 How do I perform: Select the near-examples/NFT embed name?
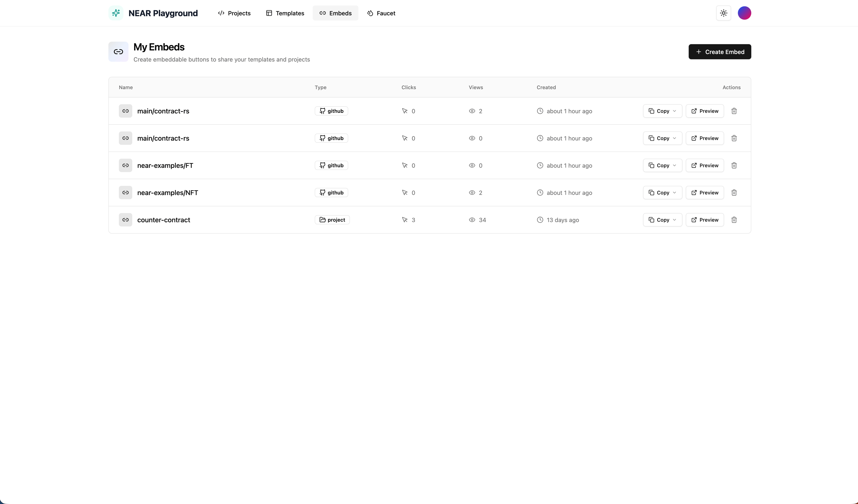167,193
